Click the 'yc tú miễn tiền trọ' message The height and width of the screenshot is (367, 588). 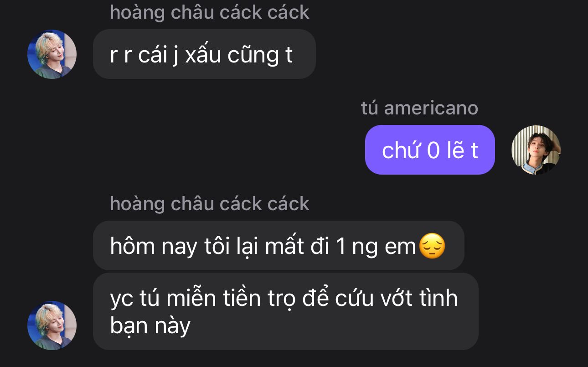(286, 311)
